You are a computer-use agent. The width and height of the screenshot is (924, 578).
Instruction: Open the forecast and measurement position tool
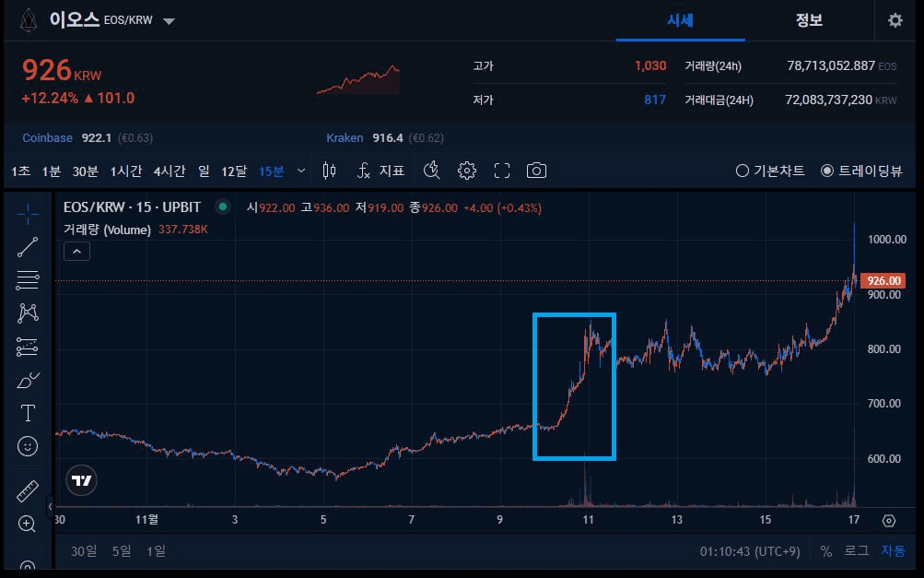point(28,347)
